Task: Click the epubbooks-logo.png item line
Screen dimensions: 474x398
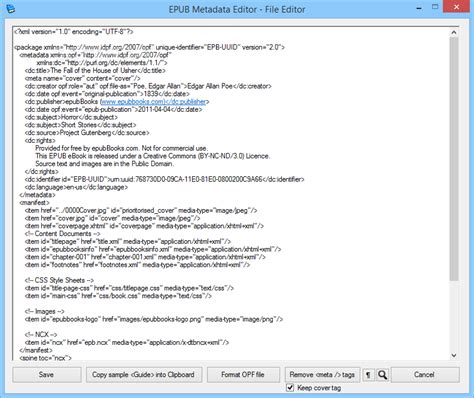Action: point(154,319)
